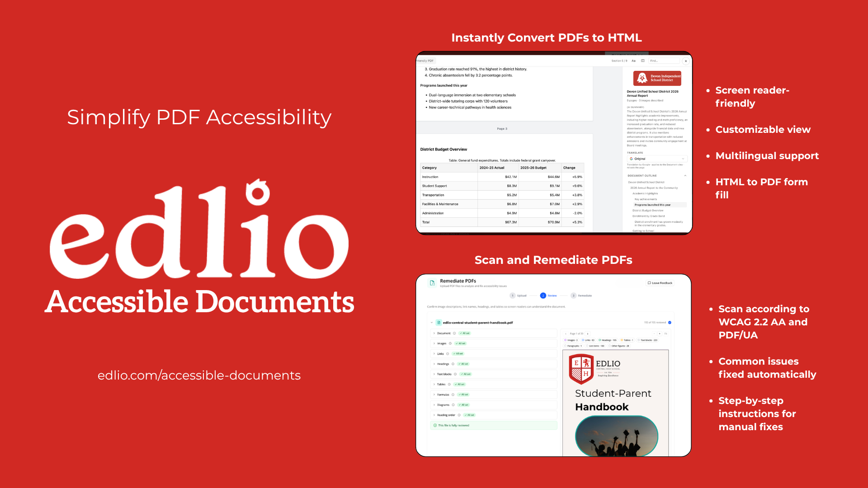Screen dimensions: 868x488
Task: Go to step 1 Upload
Action: [518, 296]
